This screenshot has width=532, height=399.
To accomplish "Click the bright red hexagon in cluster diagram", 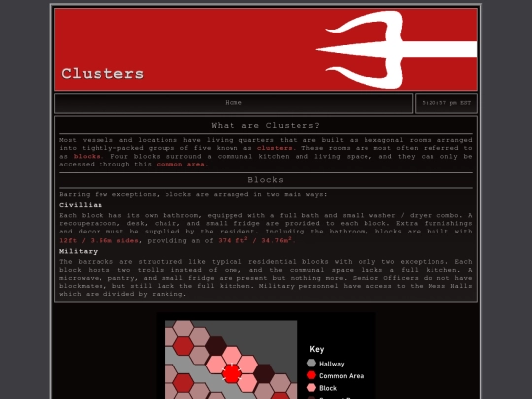I will (233, 373).
